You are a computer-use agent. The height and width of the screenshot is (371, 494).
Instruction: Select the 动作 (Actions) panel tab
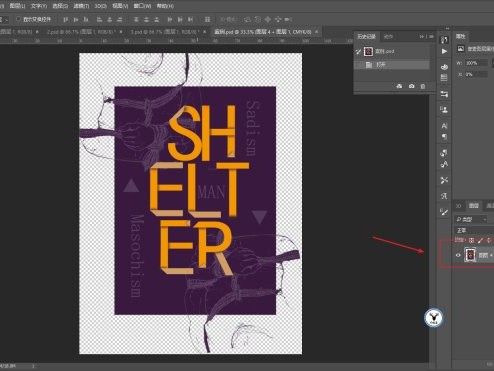tap(388, 36)
